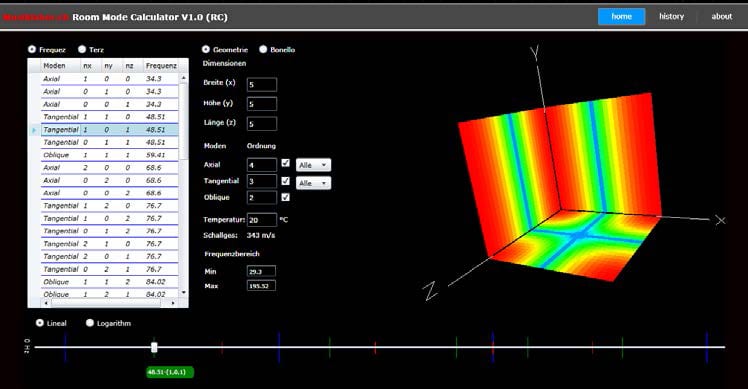The image size is (748, 389).
Task: Open the Tangential Alle dropdown
Action: tap(313, 183)
